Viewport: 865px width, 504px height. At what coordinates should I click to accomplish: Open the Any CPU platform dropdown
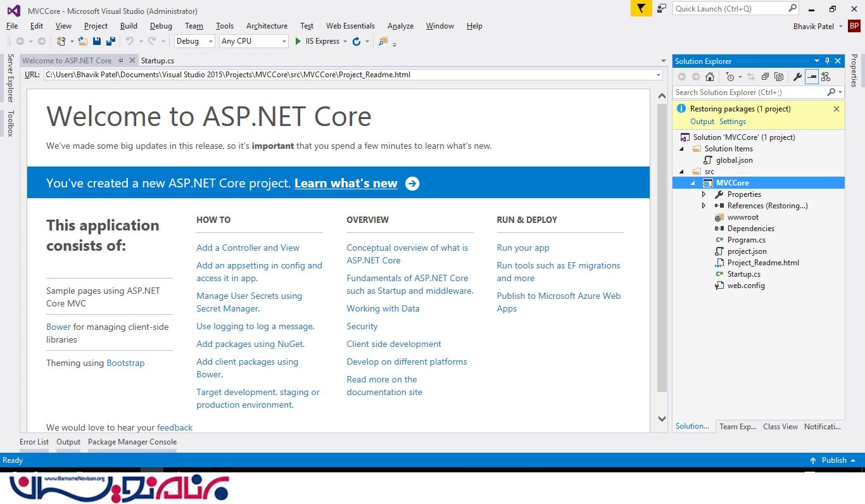(x=253, y=41)
